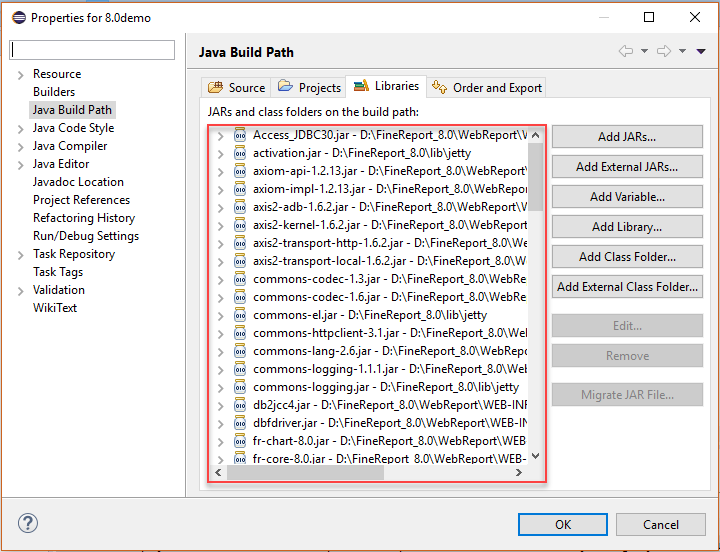
Task: Click the horizontal scrollbar left arrow
Action: coord(218,472)
